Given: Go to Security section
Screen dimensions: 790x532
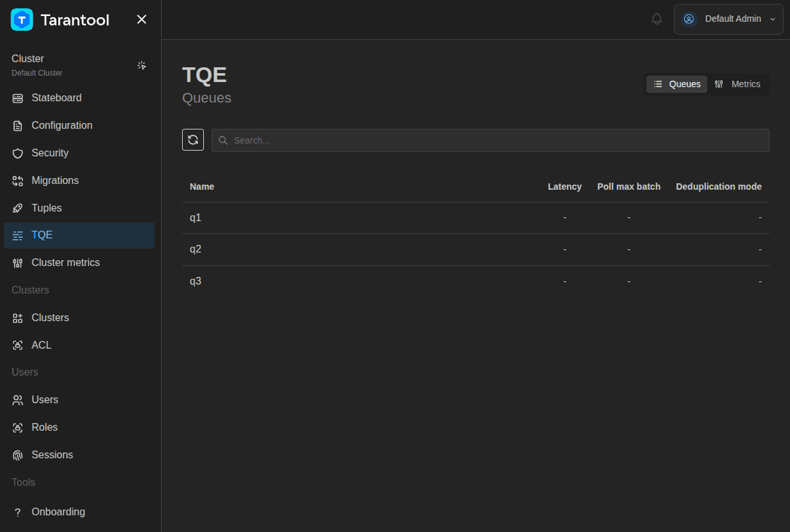Looking at the screenshot, I should point(79,153).
